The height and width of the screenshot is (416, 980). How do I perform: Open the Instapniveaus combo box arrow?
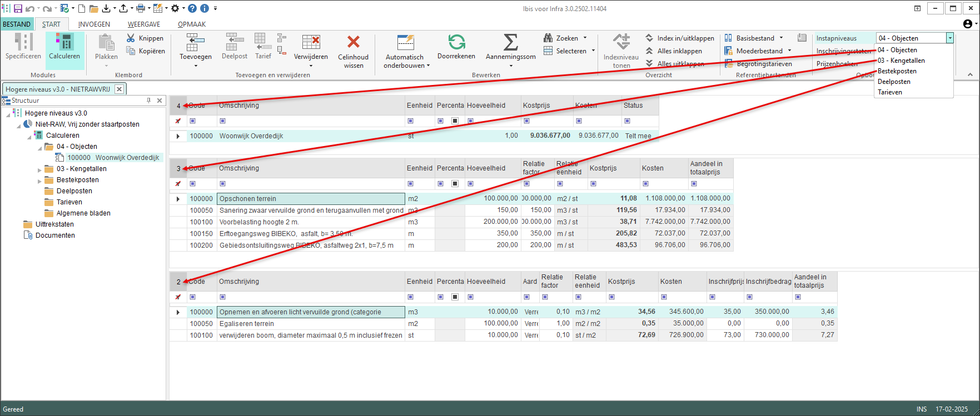[x=950, y=38]
